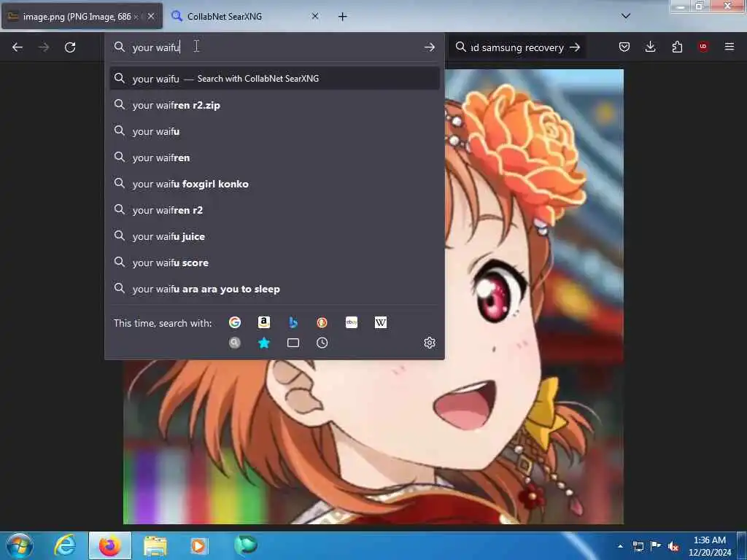
Task: Open the uBlock Origin extension icon
Action: click(703, 47)
